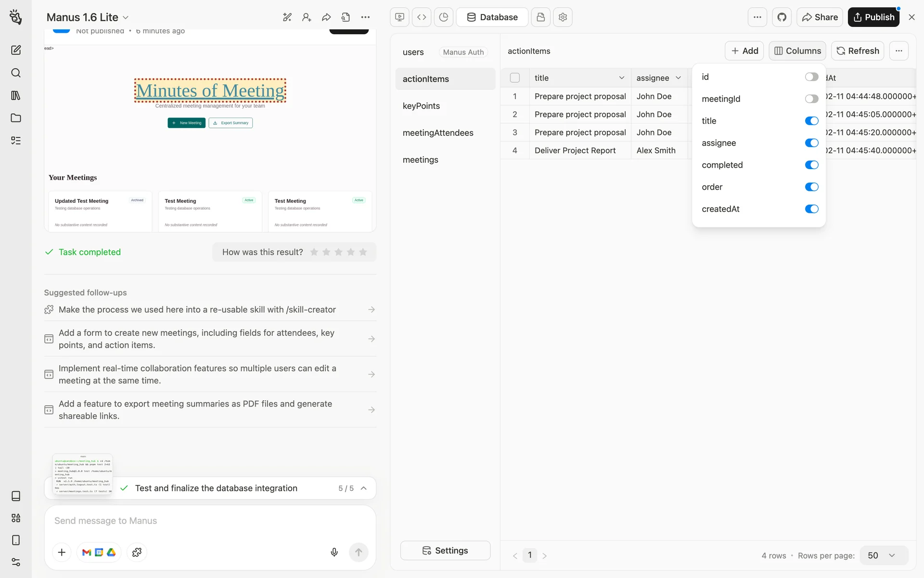The width and height of the screenshot is (924, 578).
Task: Enable the id column toggle
Action: tap(811, 77)
